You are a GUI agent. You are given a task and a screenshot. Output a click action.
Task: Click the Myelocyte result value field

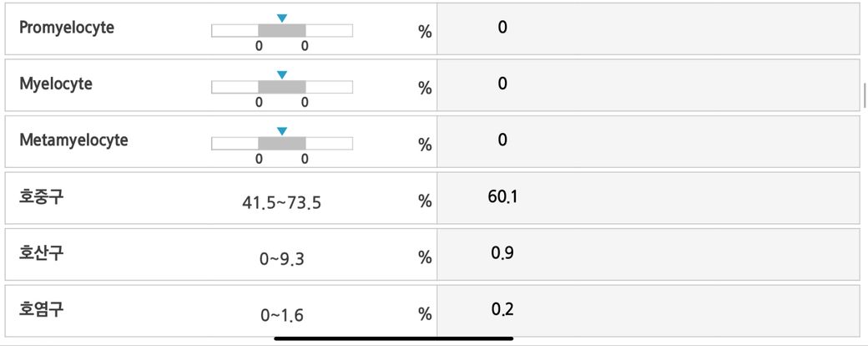(502, 84)
